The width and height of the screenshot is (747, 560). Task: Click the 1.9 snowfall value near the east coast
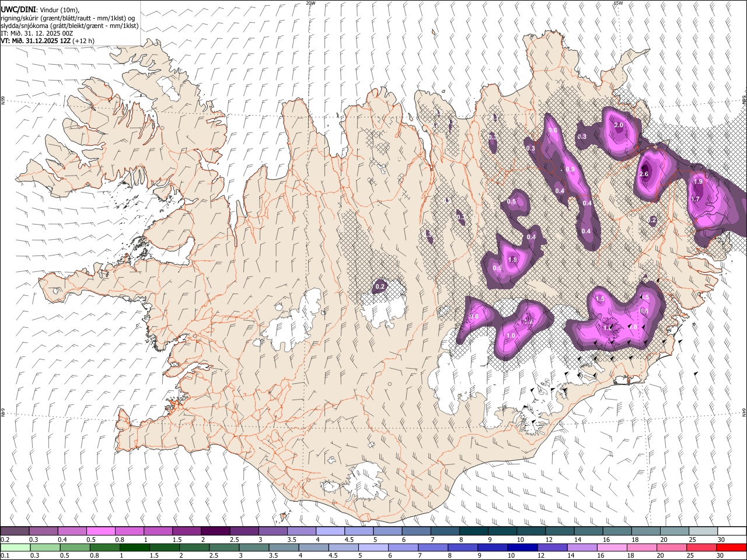tap(698, 181)
